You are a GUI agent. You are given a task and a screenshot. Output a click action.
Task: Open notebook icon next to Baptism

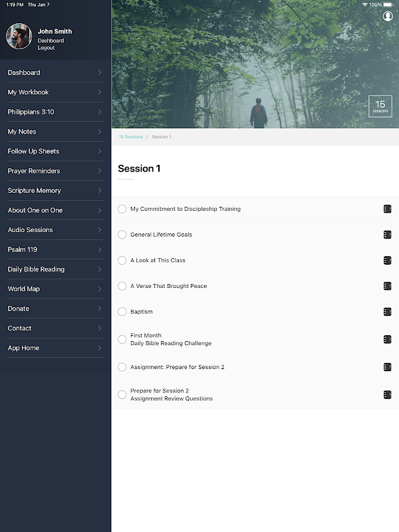(387, 311)
